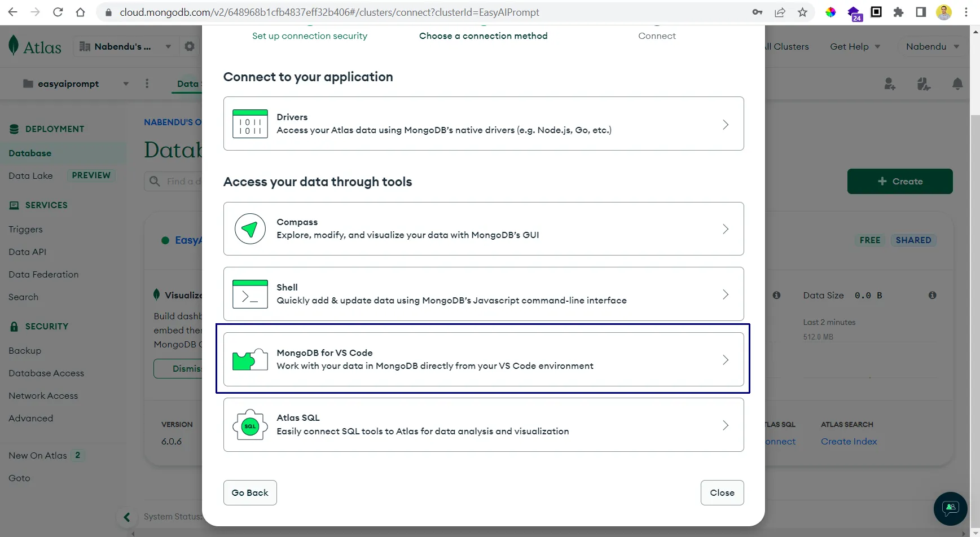Open the saved passwords key icon
The width and height of the screenshot is (980, 537).
coord(757,12)
